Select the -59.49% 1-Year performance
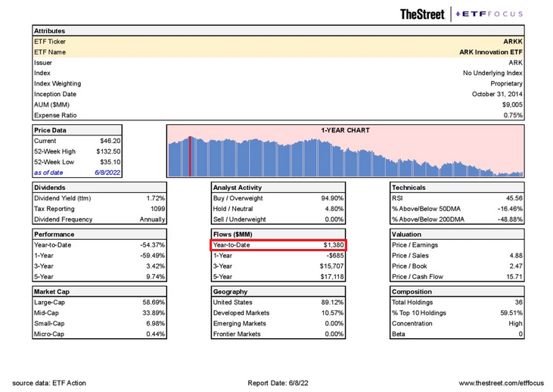This screenshot has height=392, width=553. click(152, 256)
